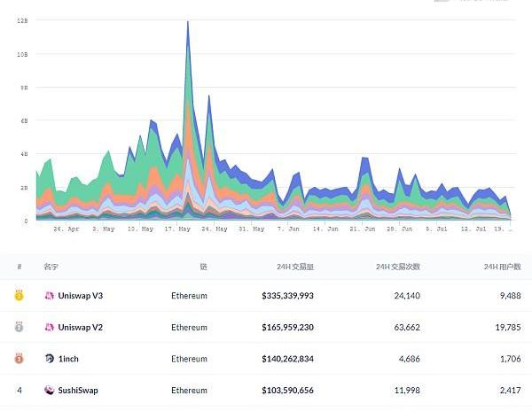Click the 链 column header
Image resolution: width=532 pixels, height=411 pixels.
tap(203, 267)
